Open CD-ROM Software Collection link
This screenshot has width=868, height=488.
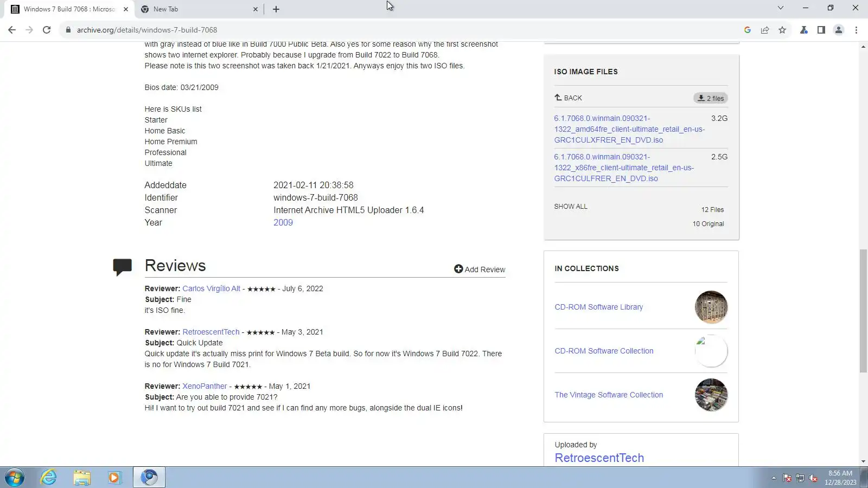click(604, 351)
